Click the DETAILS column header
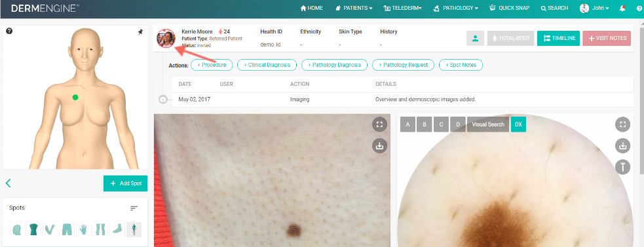Screen dimensions: 644x247 point(386,85)
